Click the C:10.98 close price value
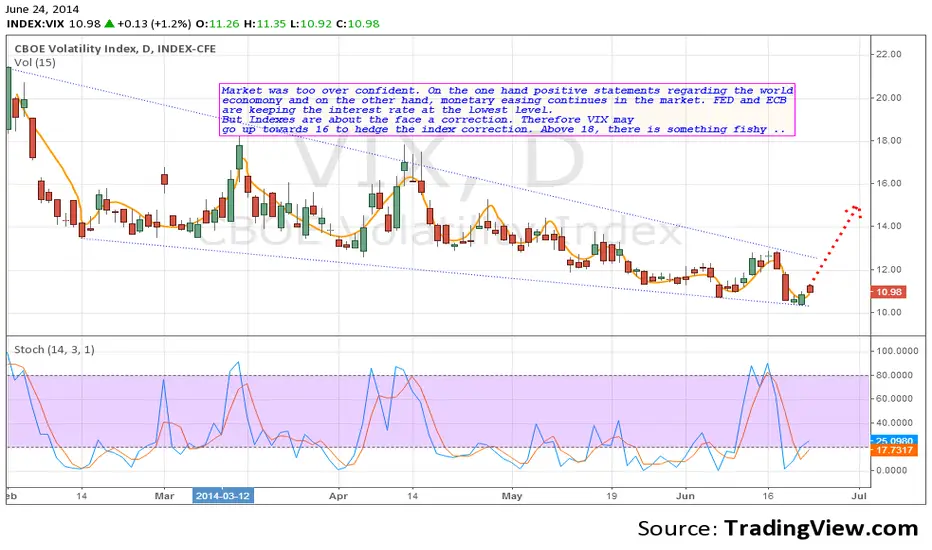Image resolution: width=932 pixels, height=550 pixels. 358,24
